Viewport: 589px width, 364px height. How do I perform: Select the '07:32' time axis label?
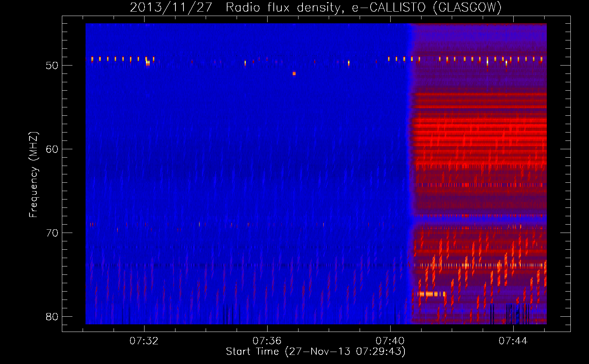coord(144,341)
